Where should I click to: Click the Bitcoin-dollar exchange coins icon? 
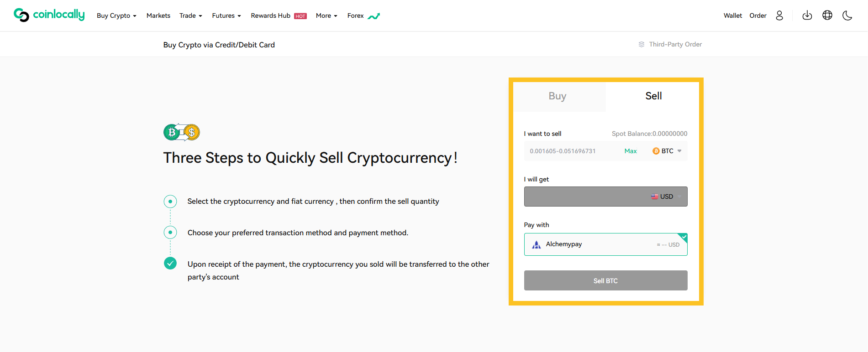point(182,132)
